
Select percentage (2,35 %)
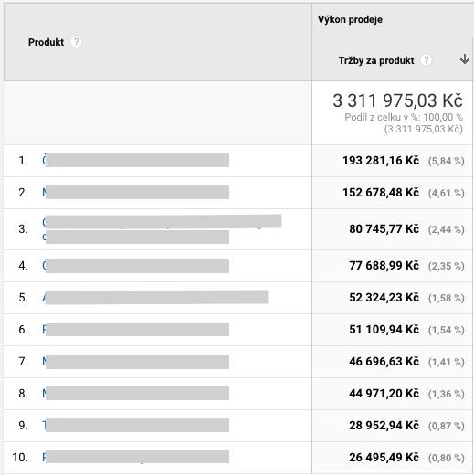[447, 266]
